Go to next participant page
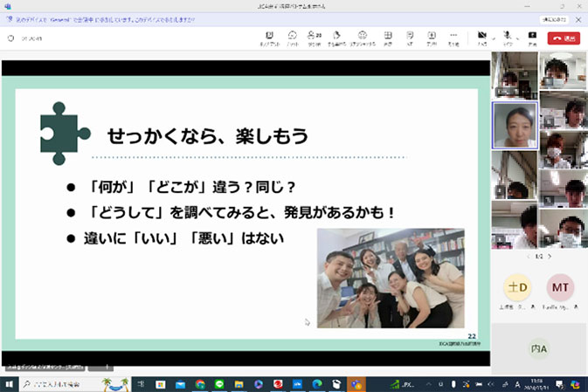588x392 pixels. (x=550, y=257)
